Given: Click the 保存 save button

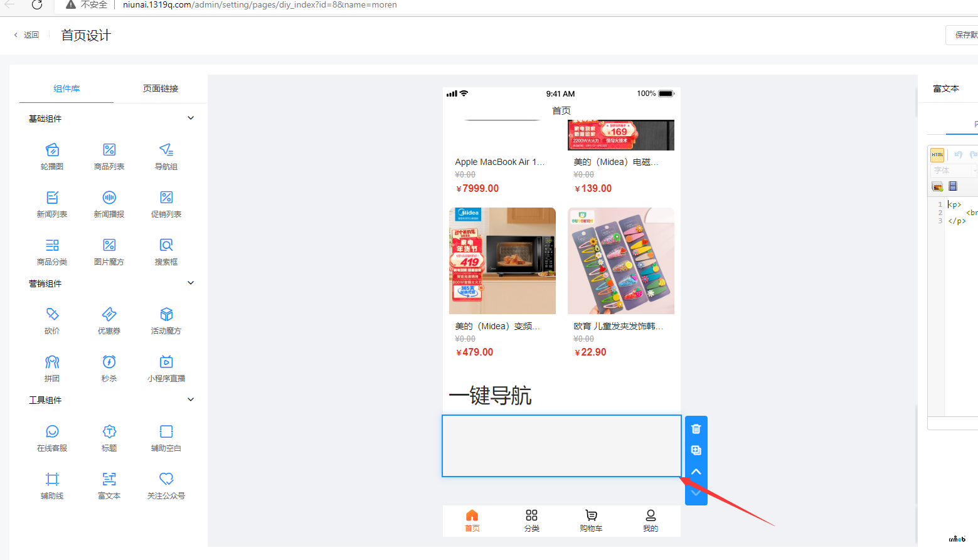Looking at the screenshot, I should 962,35.
